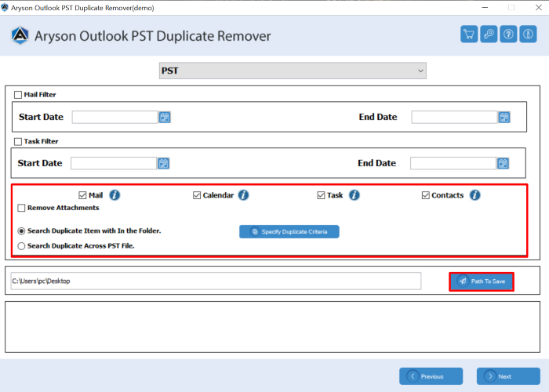Click the Path To Save button

point(482,281)
